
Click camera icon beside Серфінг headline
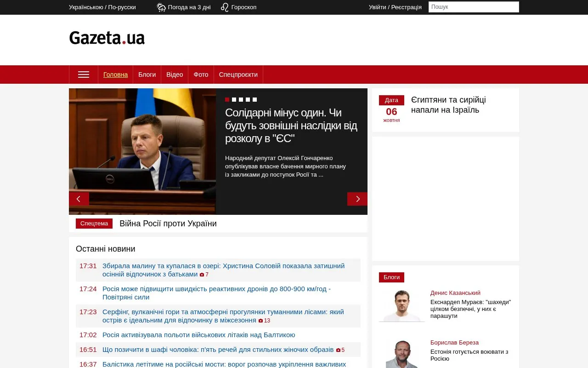click(260, 321)
